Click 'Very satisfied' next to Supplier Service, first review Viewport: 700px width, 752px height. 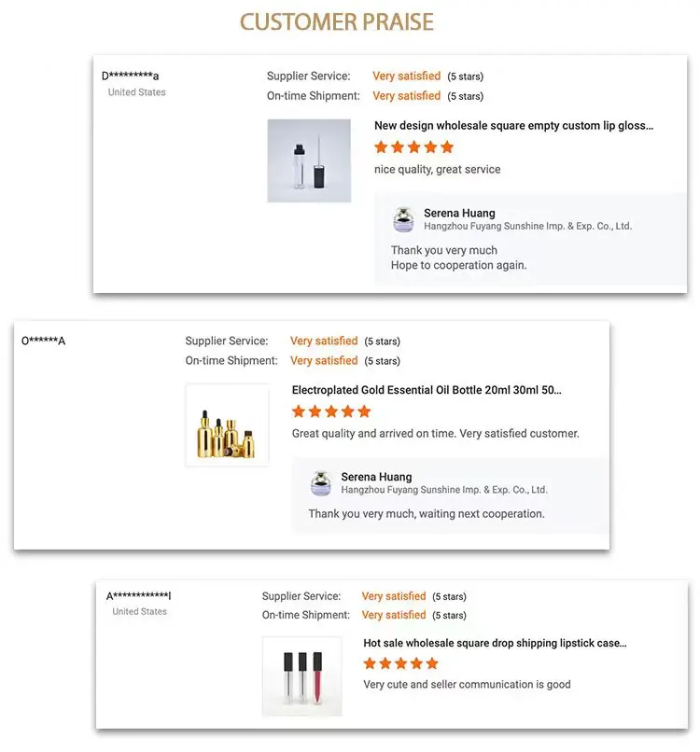[x=406, y=77]
